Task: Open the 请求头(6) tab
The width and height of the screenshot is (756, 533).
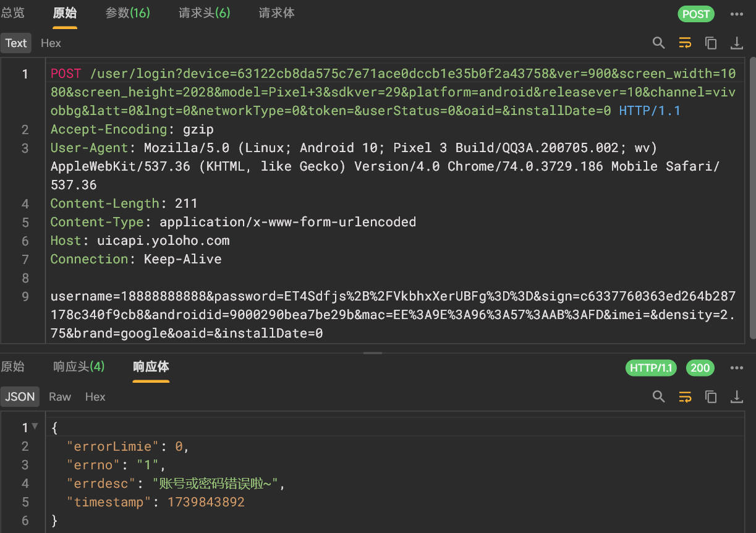Action: (x=204, y=13)
